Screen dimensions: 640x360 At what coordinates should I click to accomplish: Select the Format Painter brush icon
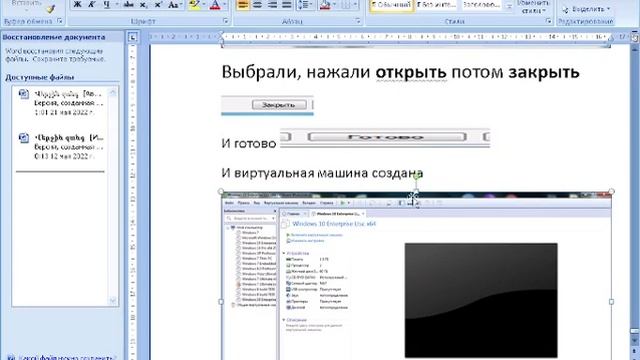[51, 9]
